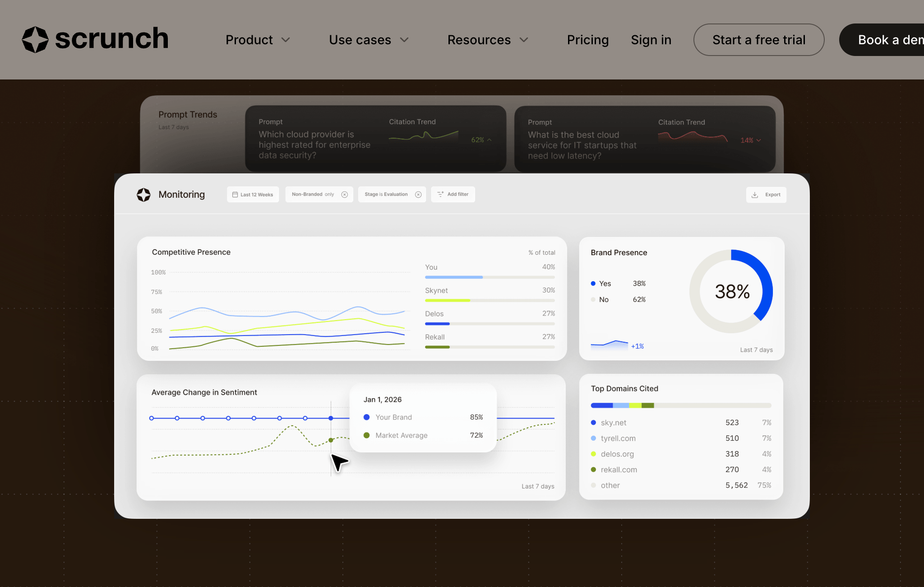924x587 pixels.
Task: Click the Top Domains Cited stacked bar
Action: 681,405
